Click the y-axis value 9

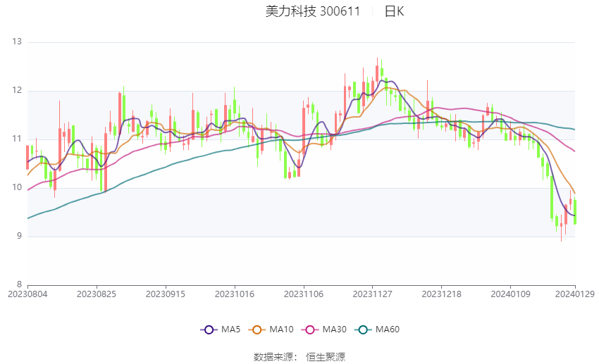click(x=20, y=236)
